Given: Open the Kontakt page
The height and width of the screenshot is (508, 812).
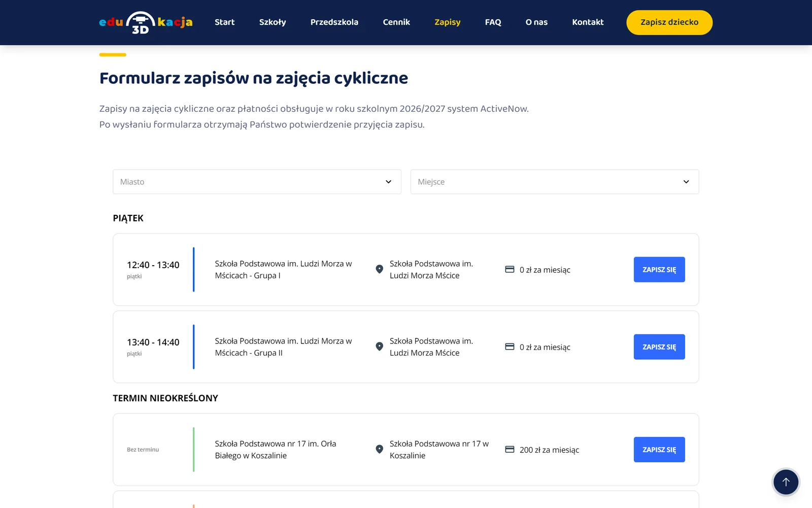Looking at the screenshot, I should (588, 22).
